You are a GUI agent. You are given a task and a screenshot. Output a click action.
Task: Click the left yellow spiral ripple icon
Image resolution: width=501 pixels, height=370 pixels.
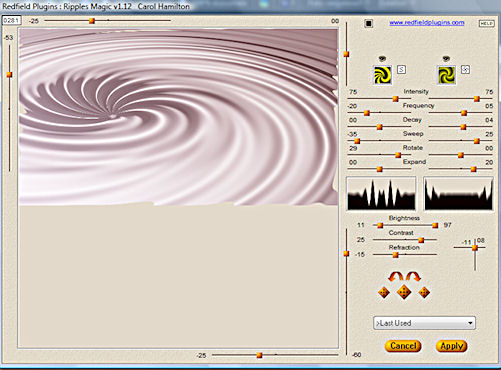(x=382, y=74)
